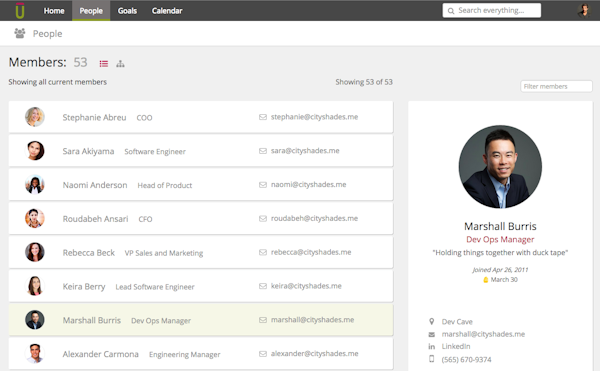Click the green U logo icon
Viewport: 600px width, 371px height.
point(20,10)
